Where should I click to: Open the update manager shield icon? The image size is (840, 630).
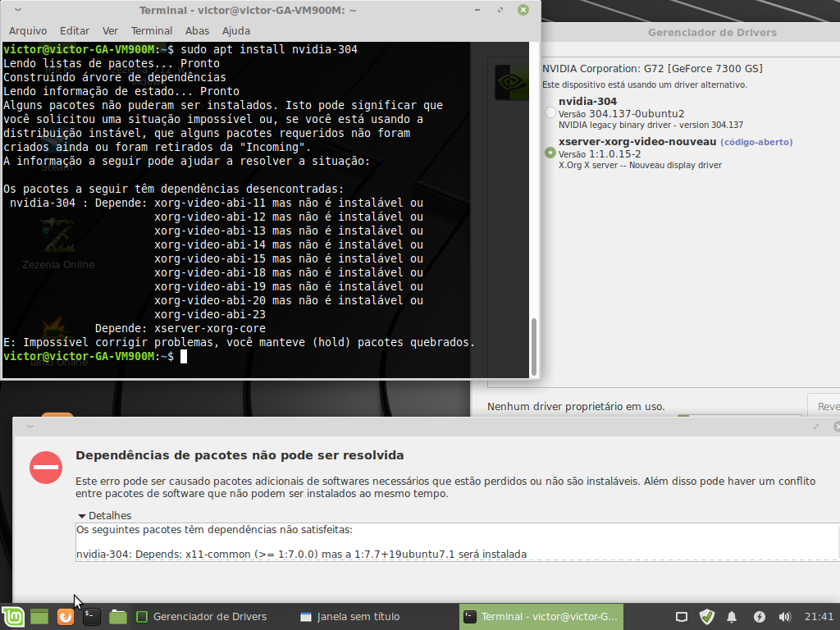tap(707, 617)
